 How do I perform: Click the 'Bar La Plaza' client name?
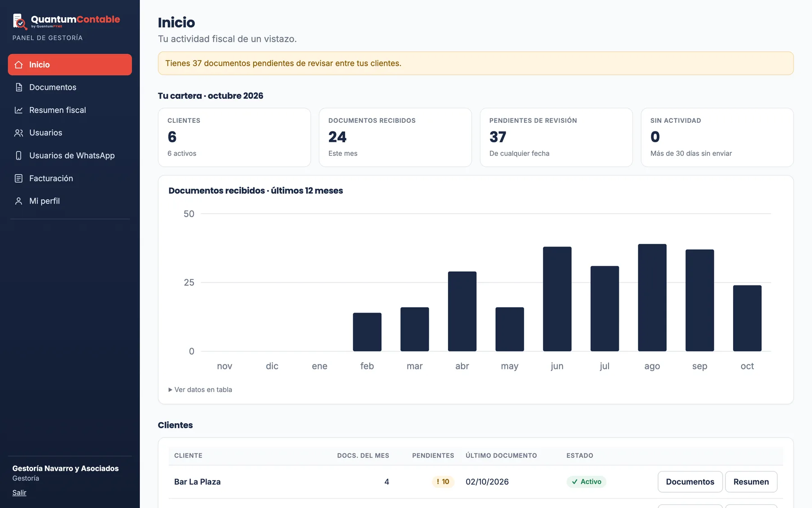pyautogui.click(x=197, y=482)
